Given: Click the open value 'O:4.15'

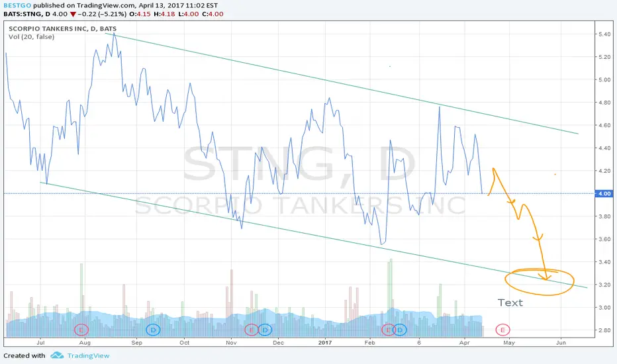Looking at the screenshot, I should [x=140, y=14].
